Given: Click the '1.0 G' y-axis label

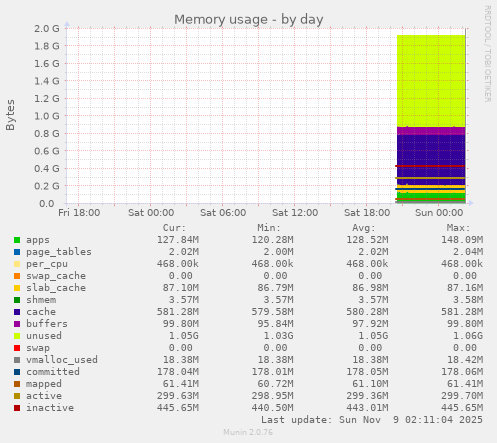Looking at the screenshot, I should coord(47,116).
